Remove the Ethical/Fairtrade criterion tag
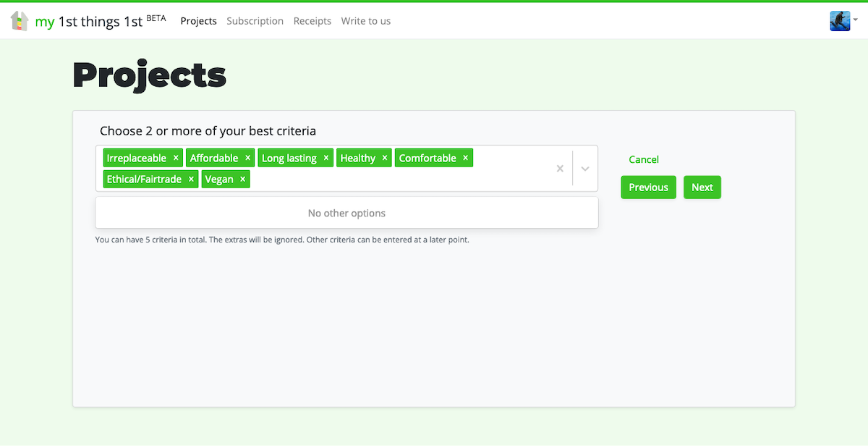Screen dimensions: 868x446 pyautogui.click(x=191, y=179)
